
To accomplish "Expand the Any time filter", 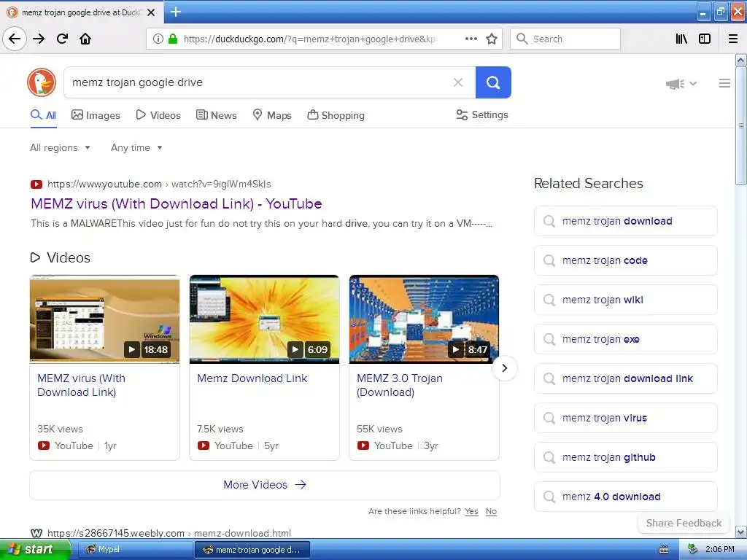I will click(136, 147).
